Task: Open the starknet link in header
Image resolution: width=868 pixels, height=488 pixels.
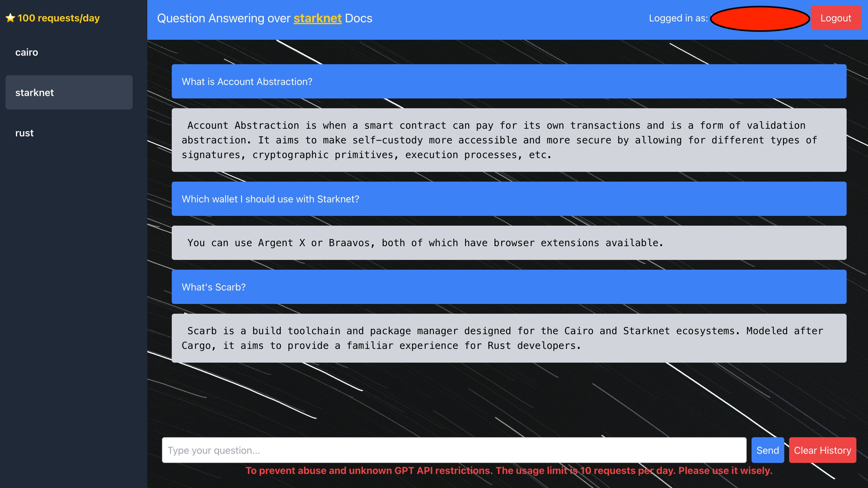Action: (318, 18)
